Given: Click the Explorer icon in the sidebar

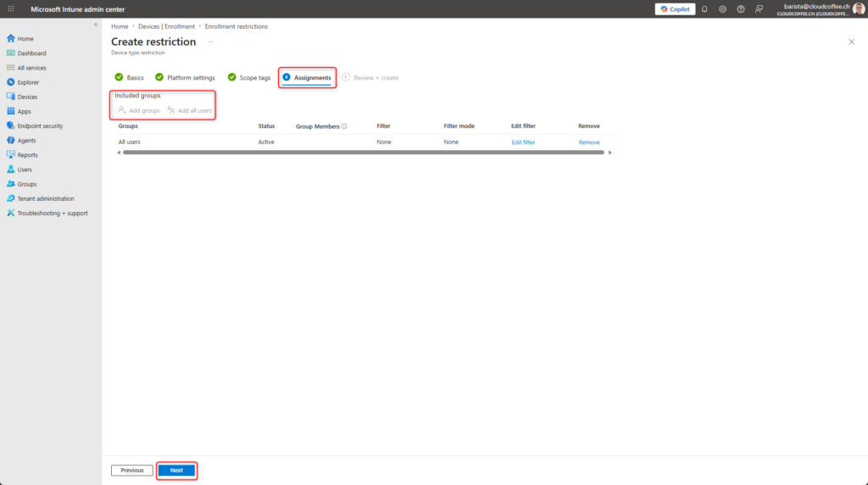Looking at the screenshot, I should click(x=10, y=82).
